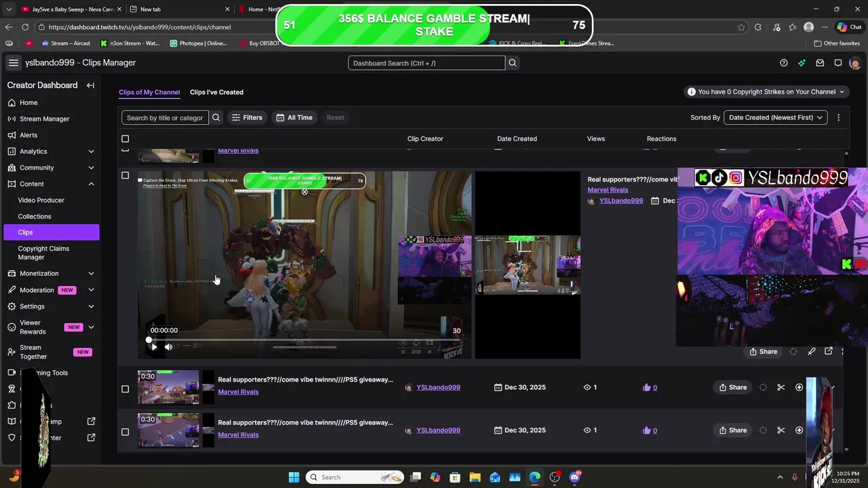Switch to Clips of My Channel tab
The width and height of the screenshot is (868, 488).
click(x=149, y=92)
